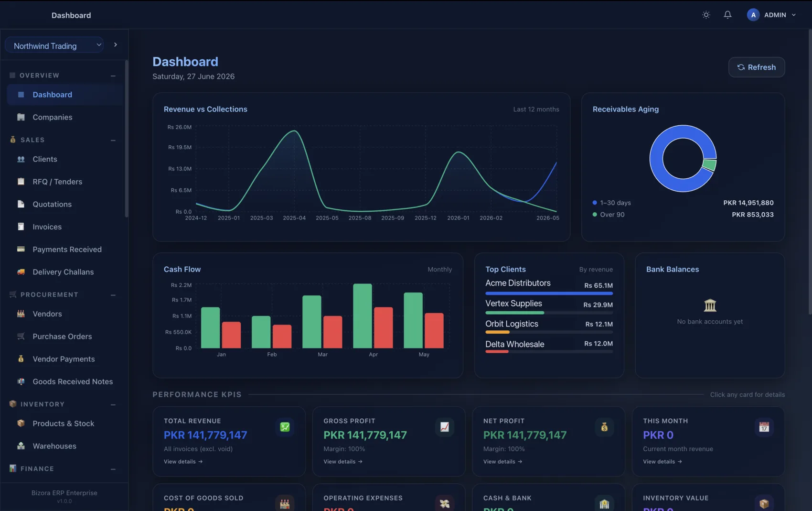Click the This Month calendar icon
Image resolution: width=812 pixels, height=511 pixels.
point(764,427)
